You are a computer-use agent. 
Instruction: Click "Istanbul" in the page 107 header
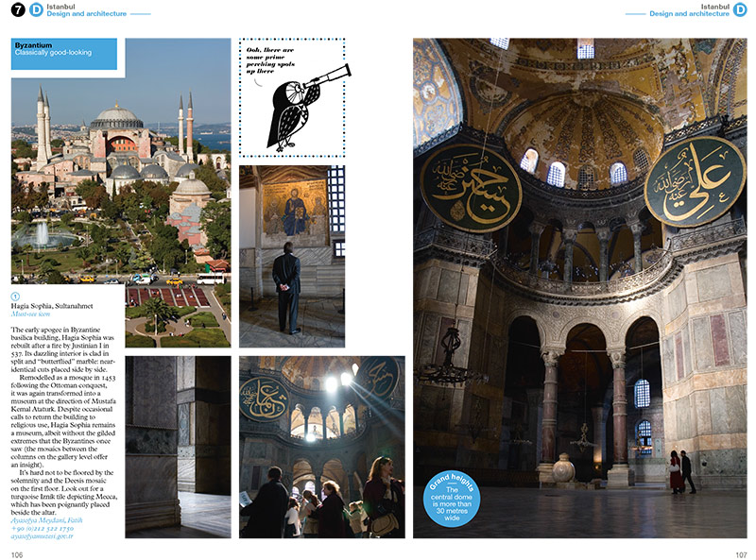click(715, 7)
